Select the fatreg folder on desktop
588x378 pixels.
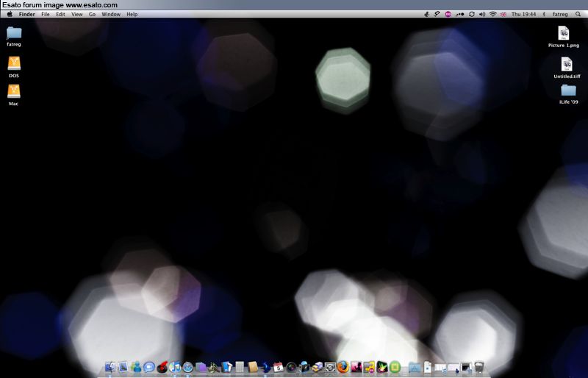coord(14,37)
